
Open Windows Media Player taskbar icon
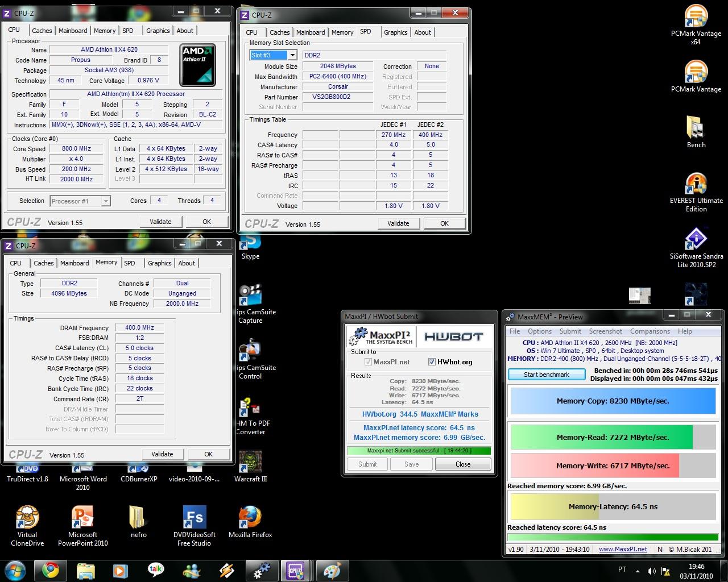(x=121, y=570)
